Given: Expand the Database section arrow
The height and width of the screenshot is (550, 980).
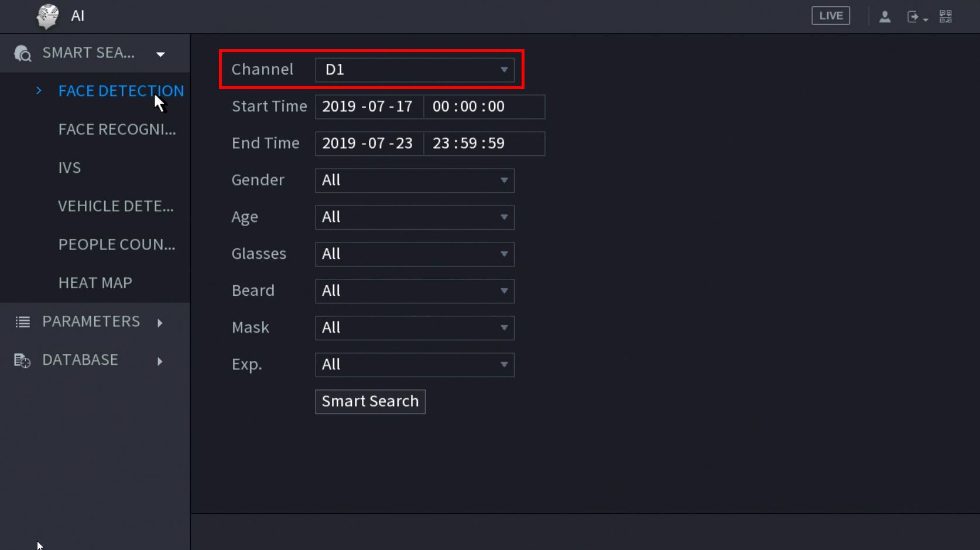Looking at the screenshot, I should point(160,361).
